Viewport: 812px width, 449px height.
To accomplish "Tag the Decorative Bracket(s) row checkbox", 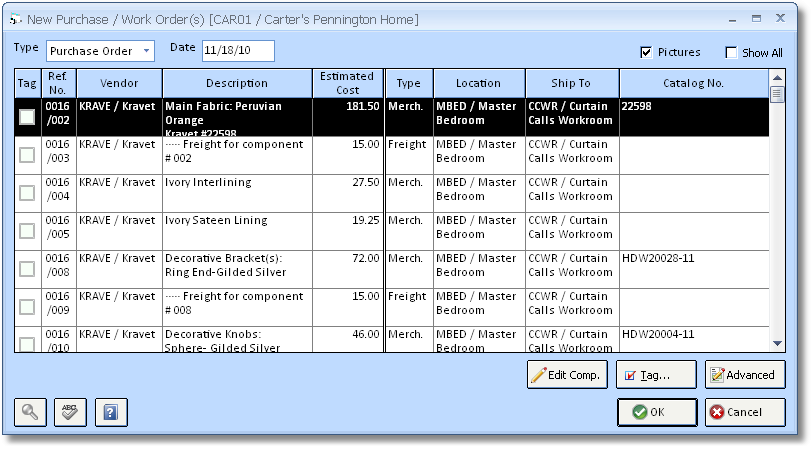I will point(27,269).
